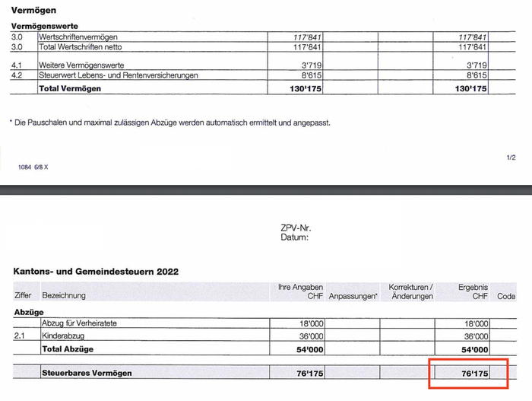The width and height of the screenshot is (532, 401).
Task: Click the ZPV-Nr. field label
Action: (296, 228)
